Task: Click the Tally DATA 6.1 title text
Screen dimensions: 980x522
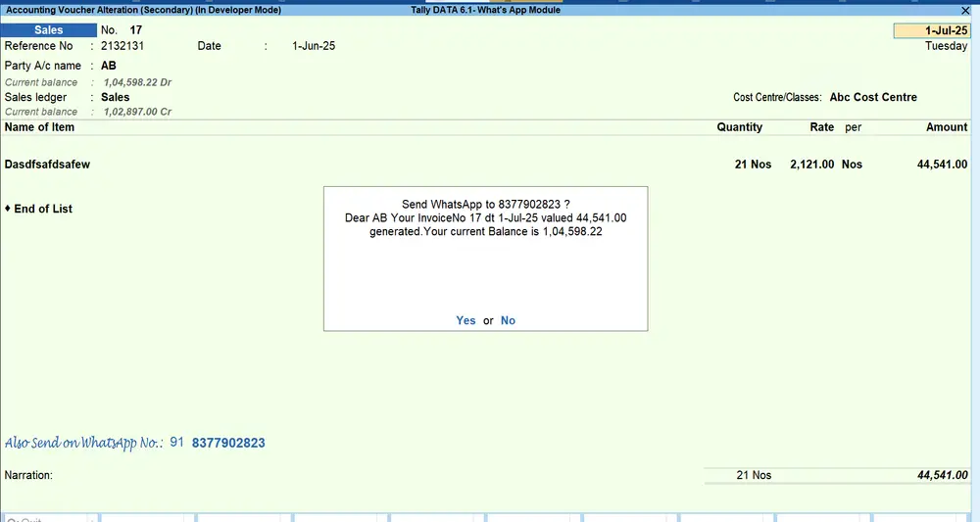Action: pos(486,10)
